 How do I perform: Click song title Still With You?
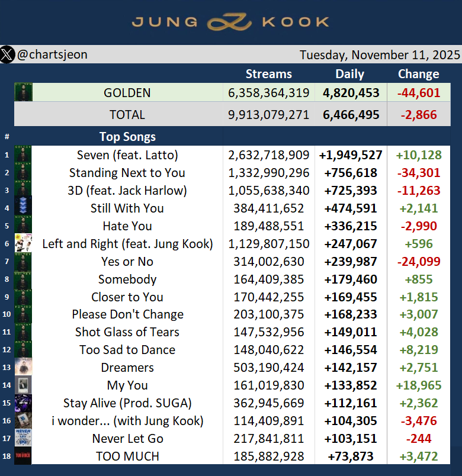tap(127, 208)
